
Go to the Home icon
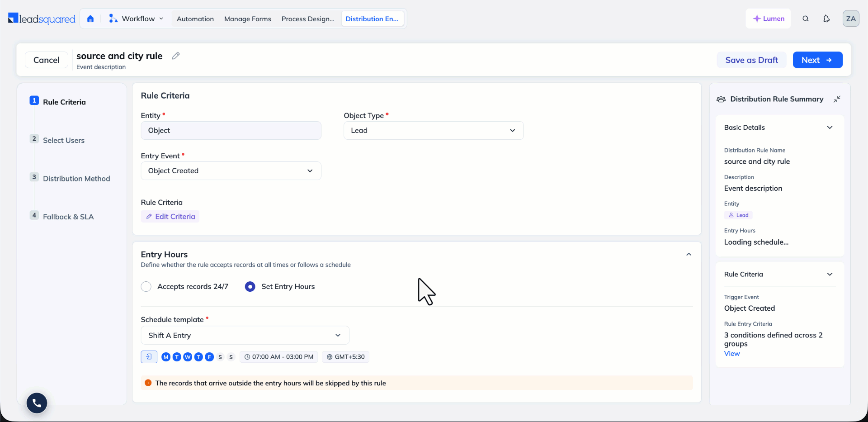click(x=90, y=19)
